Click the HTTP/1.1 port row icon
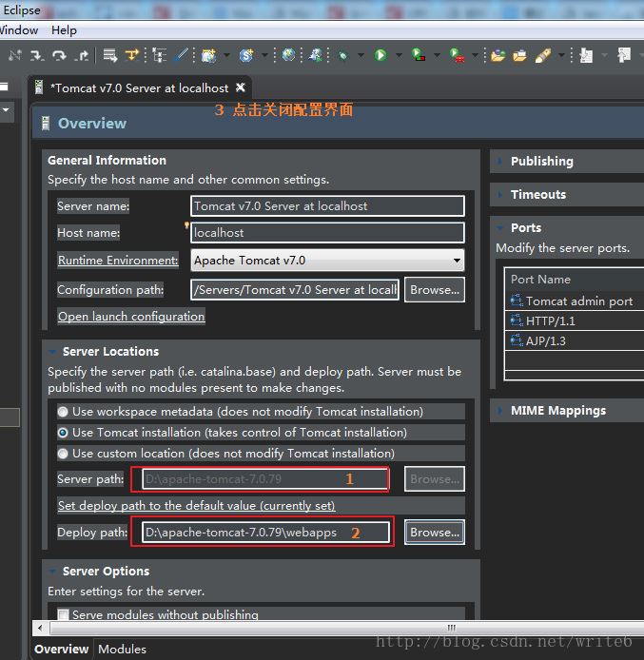The width and height of the screenshot is (644, 660). pyautogui.click(x=517, y=320)
